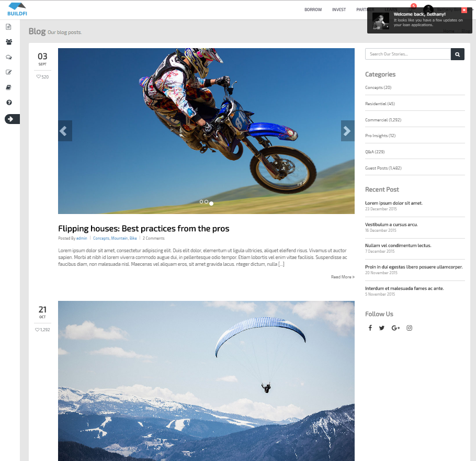This screenshot has width=476, height=461.
Task: Open the notifications badge showing 5
Action: point(413,6)
